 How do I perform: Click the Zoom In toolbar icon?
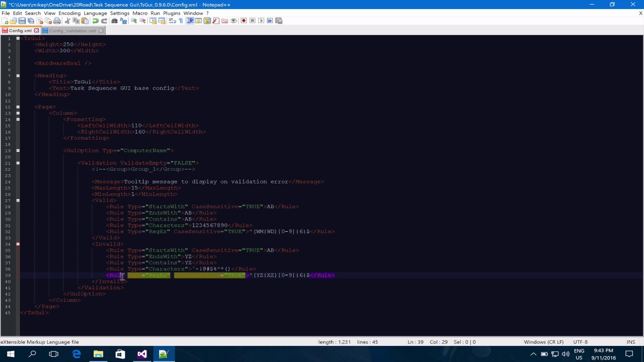134,21
